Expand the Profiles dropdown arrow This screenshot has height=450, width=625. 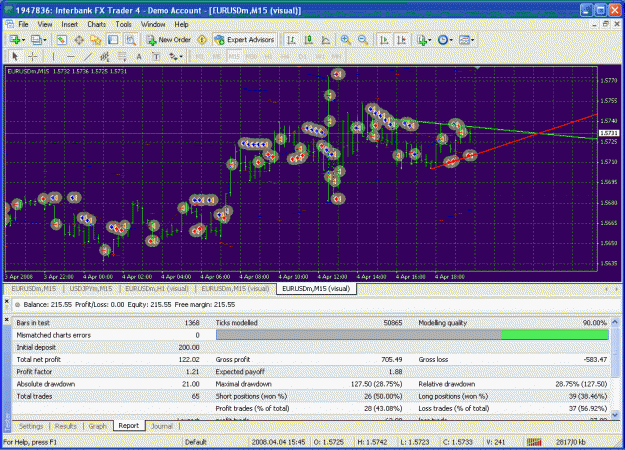[x=45, y=40]
